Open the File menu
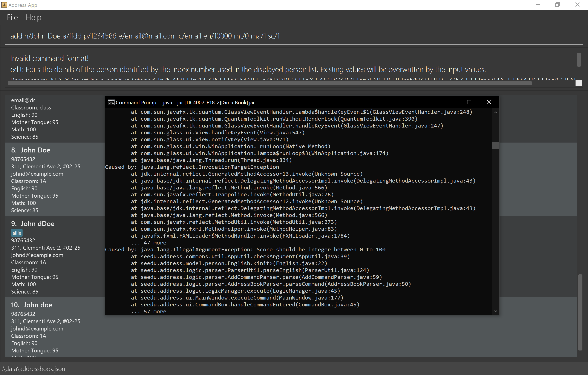Viewport: 588px width, 375px height. point(12,17)
